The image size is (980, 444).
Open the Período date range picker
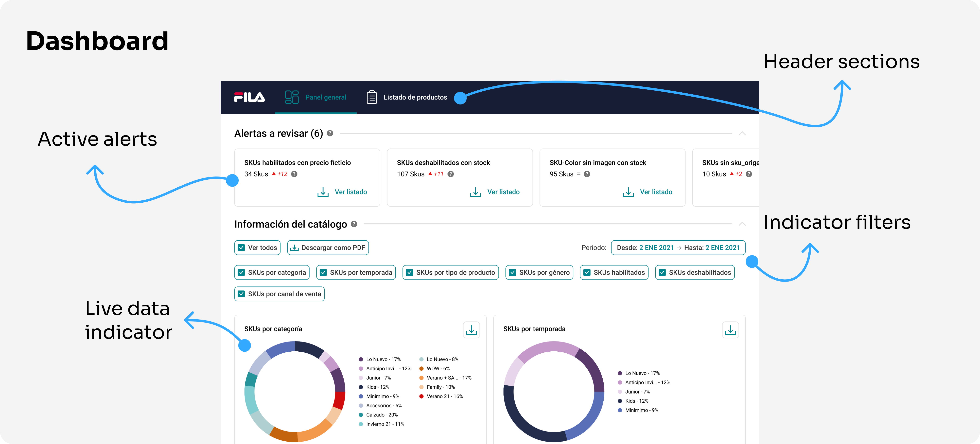[678, 248]
